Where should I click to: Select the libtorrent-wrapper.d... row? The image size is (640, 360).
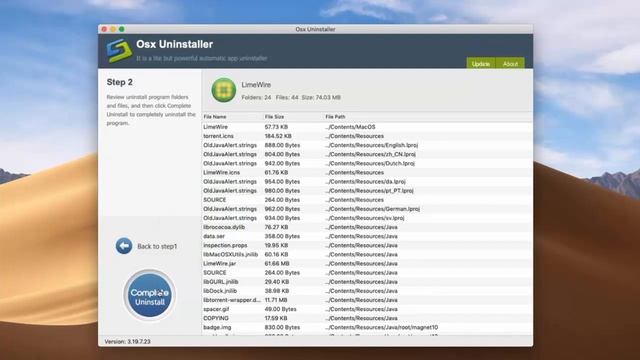point(367,300)
